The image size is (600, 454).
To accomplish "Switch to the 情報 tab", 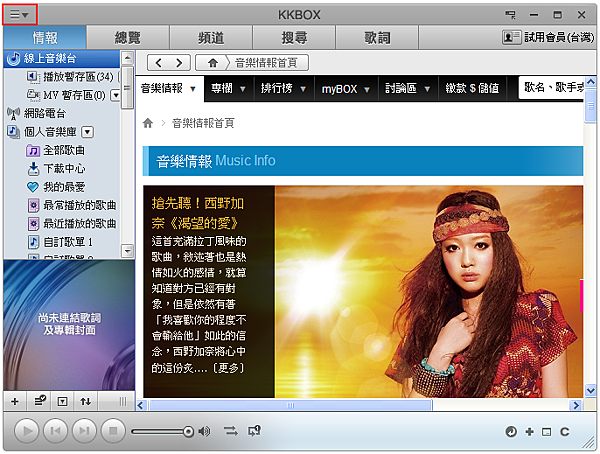I will [45, 38].
